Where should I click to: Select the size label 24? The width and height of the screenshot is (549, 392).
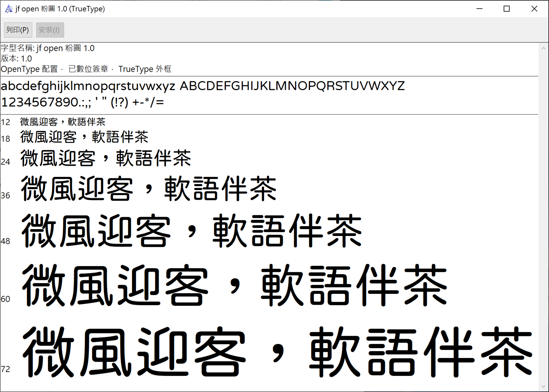point(5,162)
